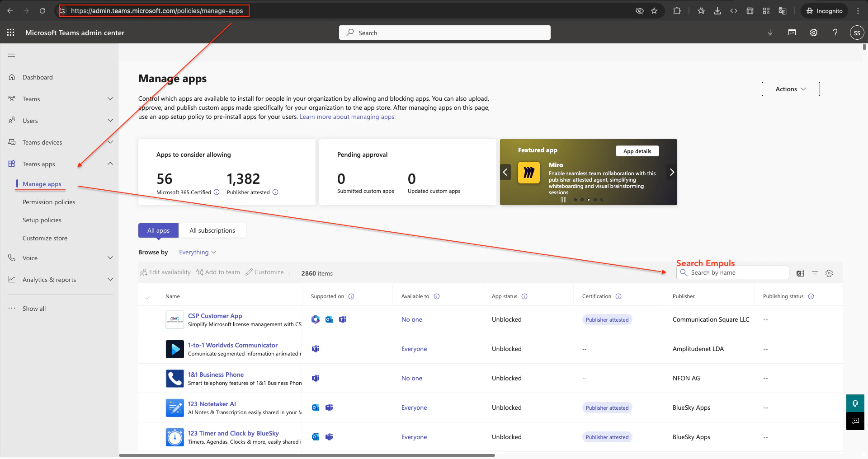Expand the Voice navigation section
Screen dimensions: 868x459
(110, 258)
